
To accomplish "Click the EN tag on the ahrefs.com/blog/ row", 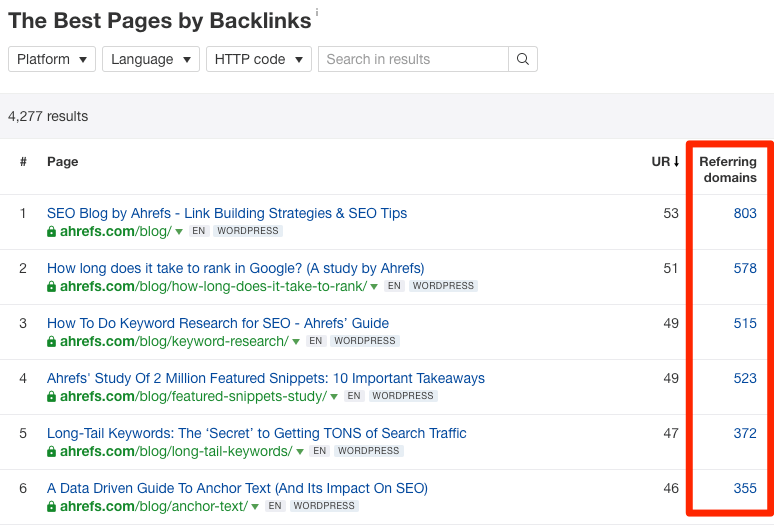I will pyautogui.click(x=198, y=231).
